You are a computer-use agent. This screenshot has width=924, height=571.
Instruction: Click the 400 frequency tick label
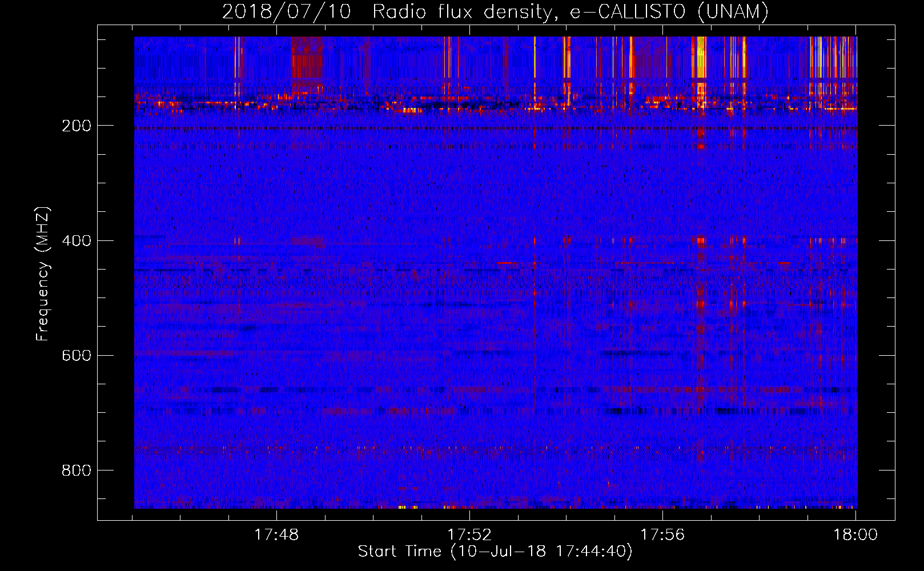76,240
